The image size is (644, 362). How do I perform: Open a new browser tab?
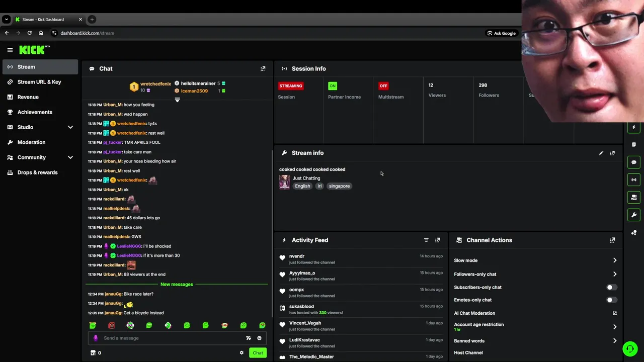tap(92, 20)
